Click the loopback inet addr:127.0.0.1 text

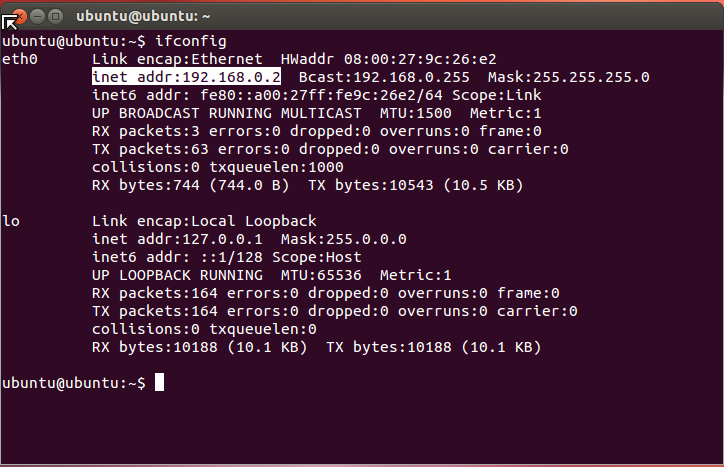177,239
